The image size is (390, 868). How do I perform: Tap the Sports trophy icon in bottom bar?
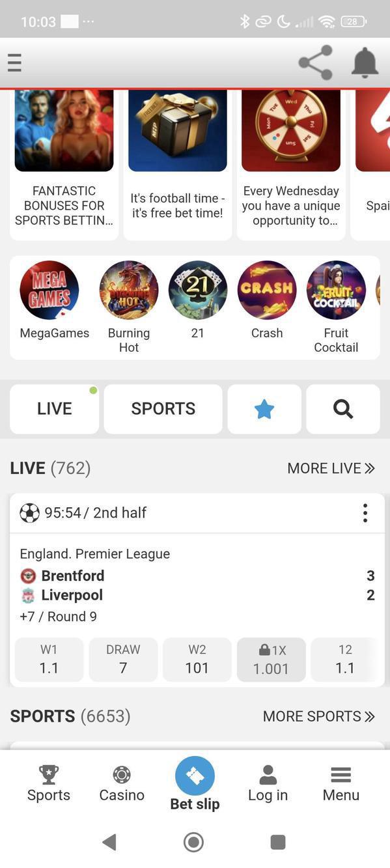48,775
